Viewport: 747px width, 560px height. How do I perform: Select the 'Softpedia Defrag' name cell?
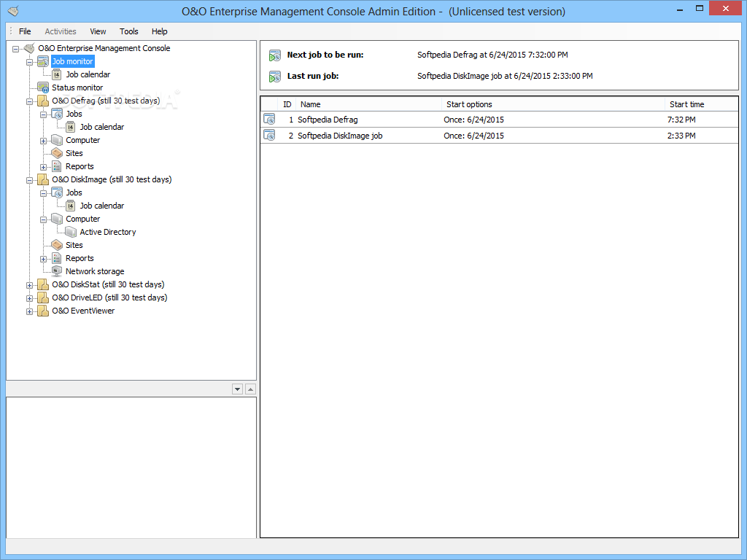pos(328,120)
